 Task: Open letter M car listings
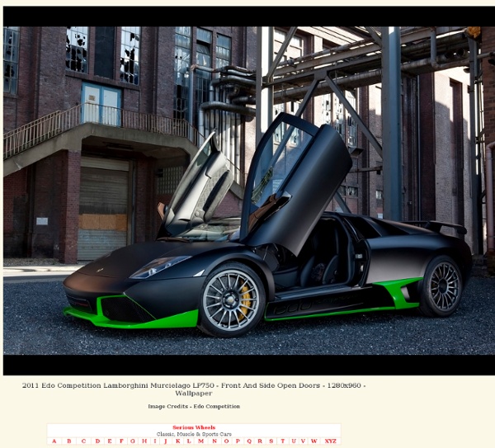click(201, 441)
